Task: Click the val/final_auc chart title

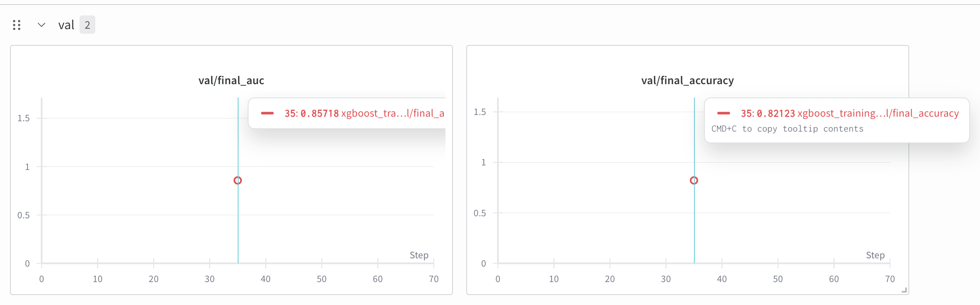Action: coord(231,80)
